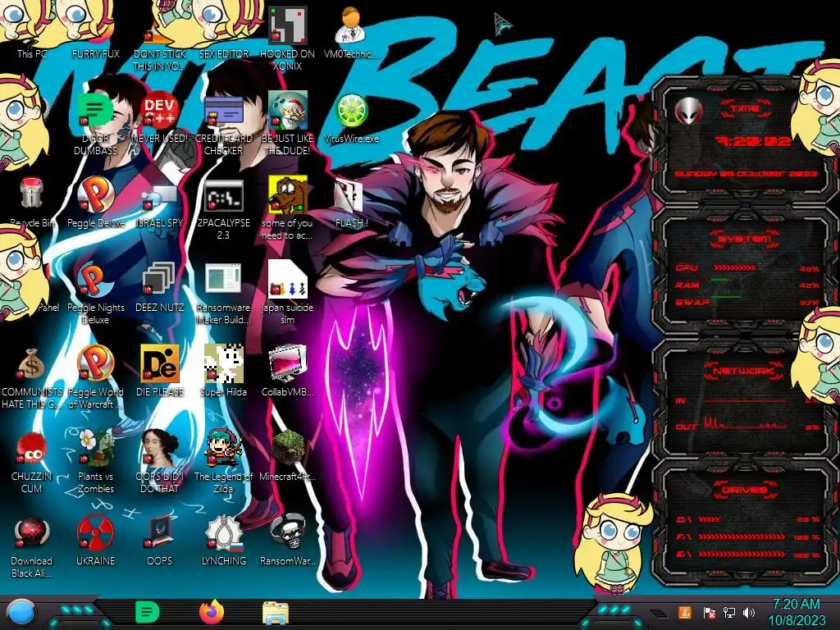
Task: Select CHUZZIN red fuzzy icon
Action: [31, 448]
